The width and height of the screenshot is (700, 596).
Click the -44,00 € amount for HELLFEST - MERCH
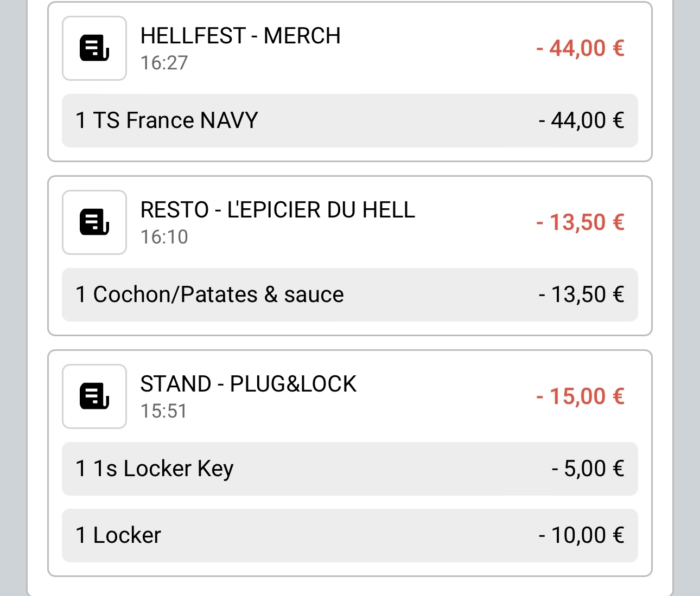click(581, 48)
